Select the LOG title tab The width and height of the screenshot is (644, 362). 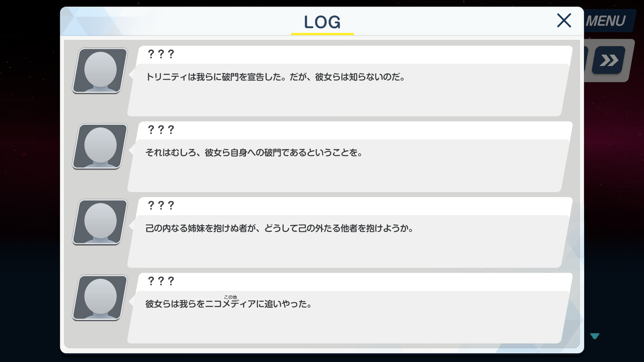(x=323, y=22)
